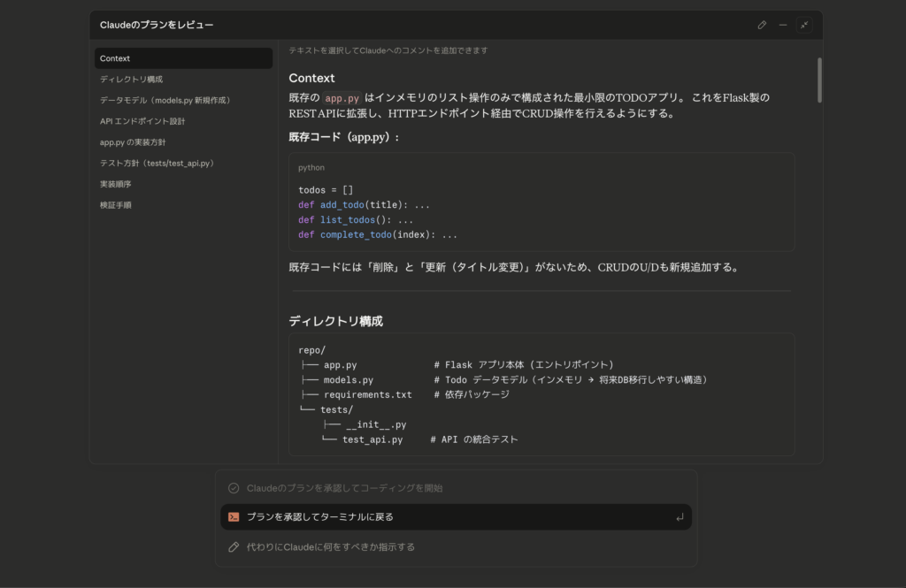Click the minimize dash icon beside the pencil
The height and width of the screenshot is (588, 906).
(x=782, y=25)
